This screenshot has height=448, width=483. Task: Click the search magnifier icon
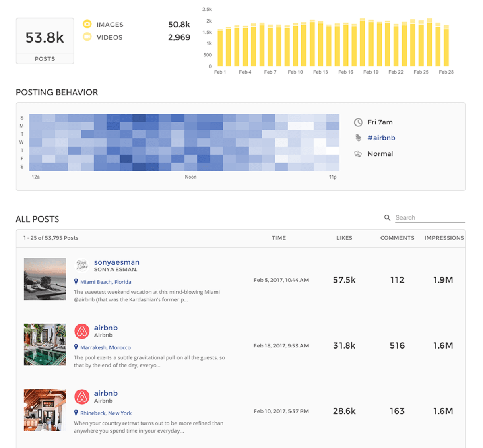click(387, 218)
